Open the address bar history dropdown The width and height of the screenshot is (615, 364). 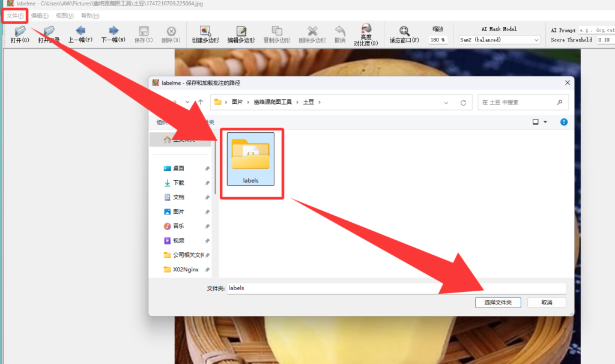446,103
